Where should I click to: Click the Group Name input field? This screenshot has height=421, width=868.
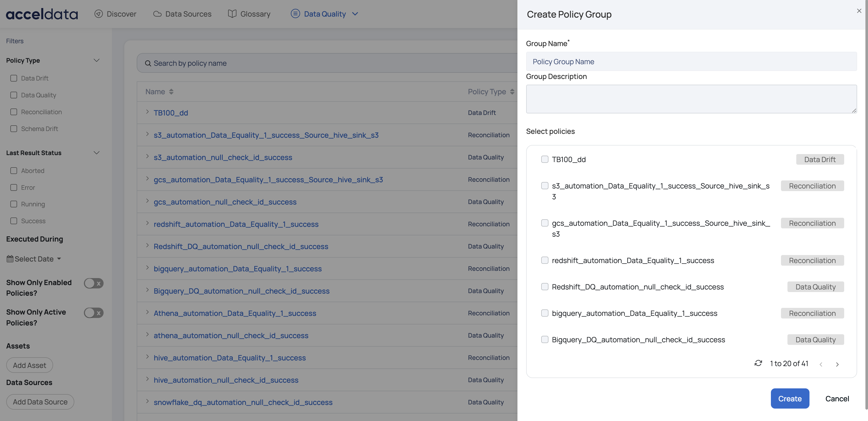[x=691, y=62]
